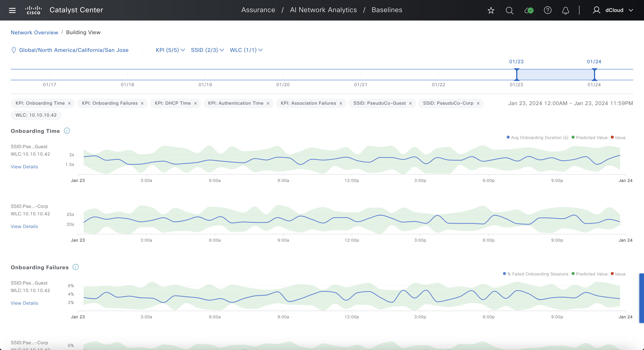Open the global search magnifier
This screenshot has height=350, width=644.
pos(509,10)
